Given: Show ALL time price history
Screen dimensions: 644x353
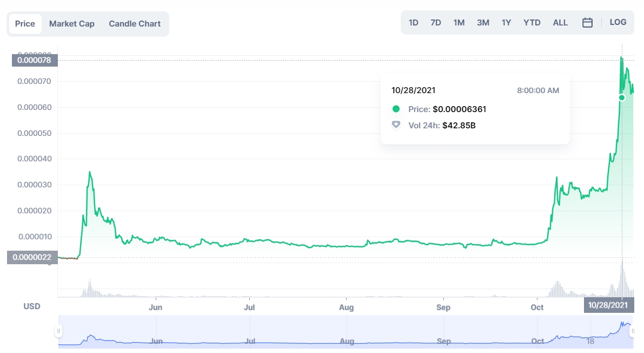Looking at the screenshot, I should [x=560, y=23].
